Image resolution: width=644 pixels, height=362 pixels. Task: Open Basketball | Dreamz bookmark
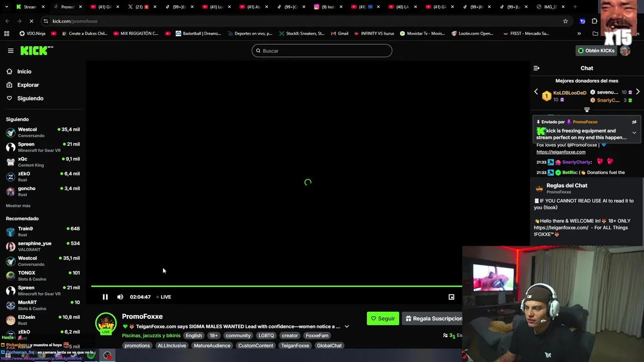197,34
